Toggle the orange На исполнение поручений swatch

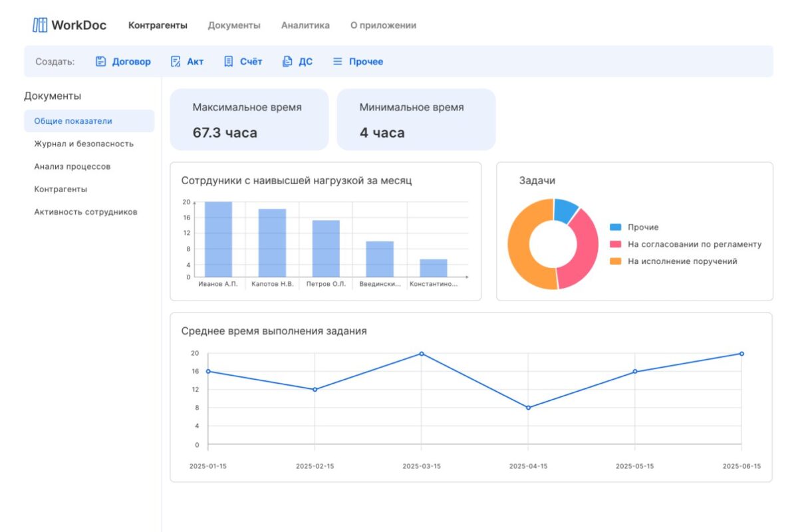click(x=615, y=261)
